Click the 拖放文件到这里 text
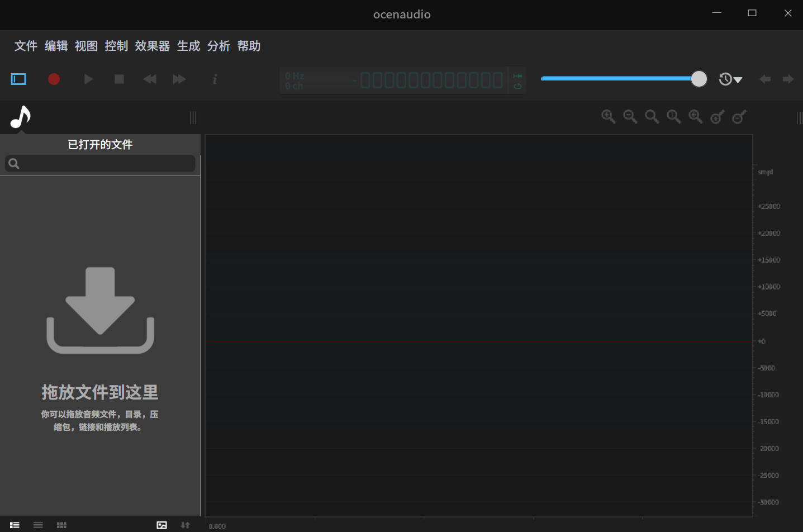The height and width of the screenshot is (532, 803). pyautogui.click(x=100, y=392)
